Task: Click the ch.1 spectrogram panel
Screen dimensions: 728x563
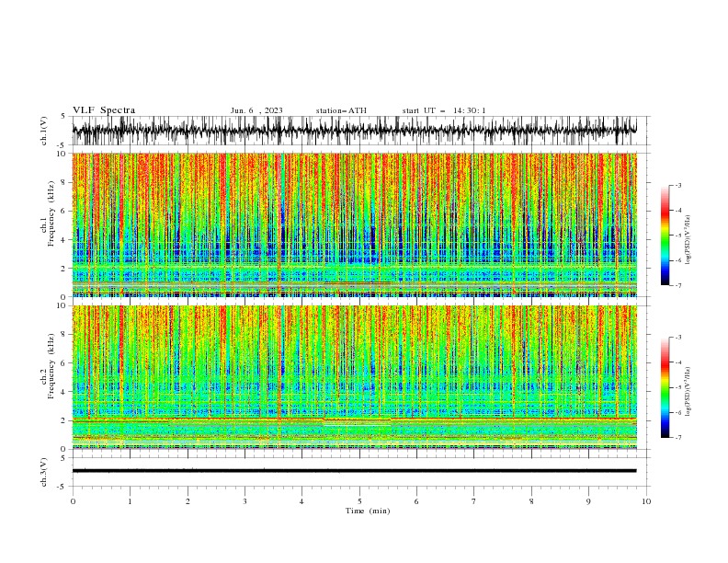Action: 354,224
